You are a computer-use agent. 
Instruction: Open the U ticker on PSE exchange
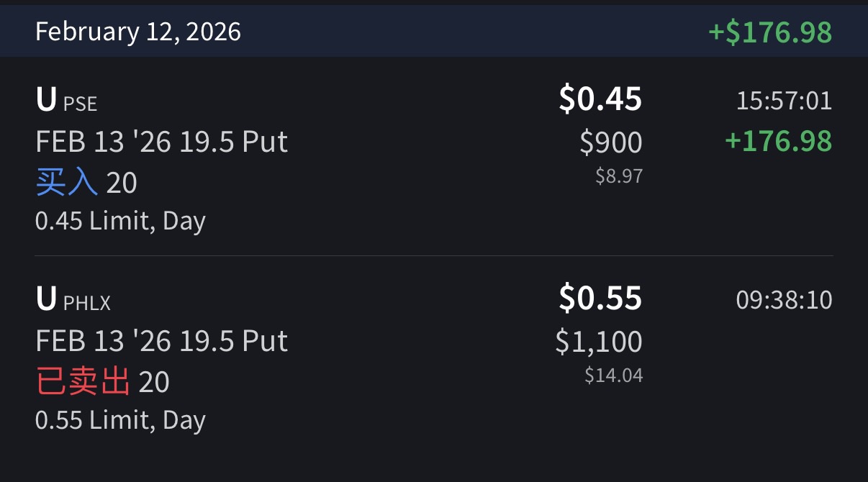pos(45,101)
